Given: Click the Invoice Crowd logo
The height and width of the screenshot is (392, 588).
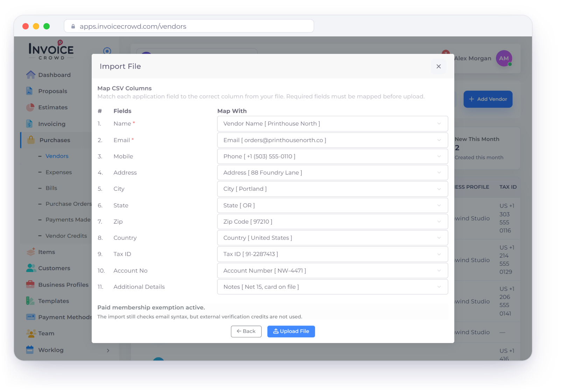Looking at the screenshot, I should point(51,50).
